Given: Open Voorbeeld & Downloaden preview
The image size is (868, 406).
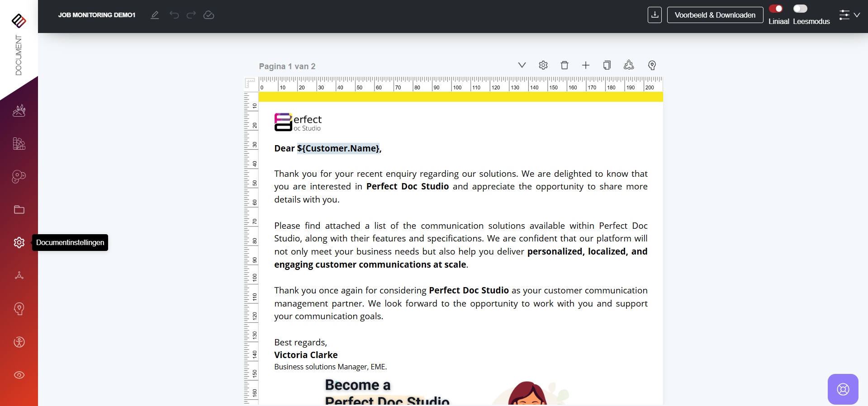Looking at the screenshot, I should (x=715, y=15).
